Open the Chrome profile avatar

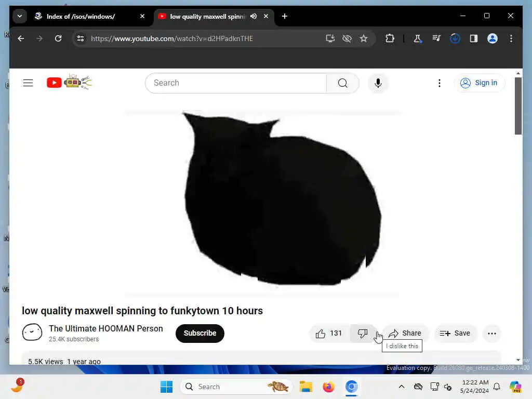coord(493,38)
